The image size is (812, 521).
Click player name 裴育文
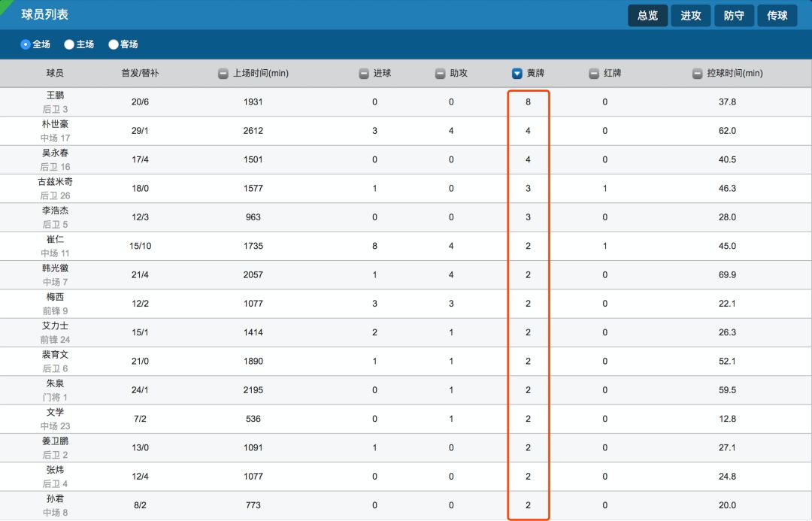(55, 355)
